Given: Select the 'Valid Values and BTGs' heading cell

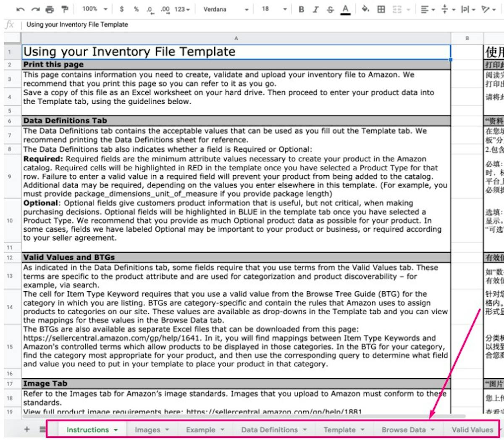Looking at the screenshot, I should click(x=236, y=258).
